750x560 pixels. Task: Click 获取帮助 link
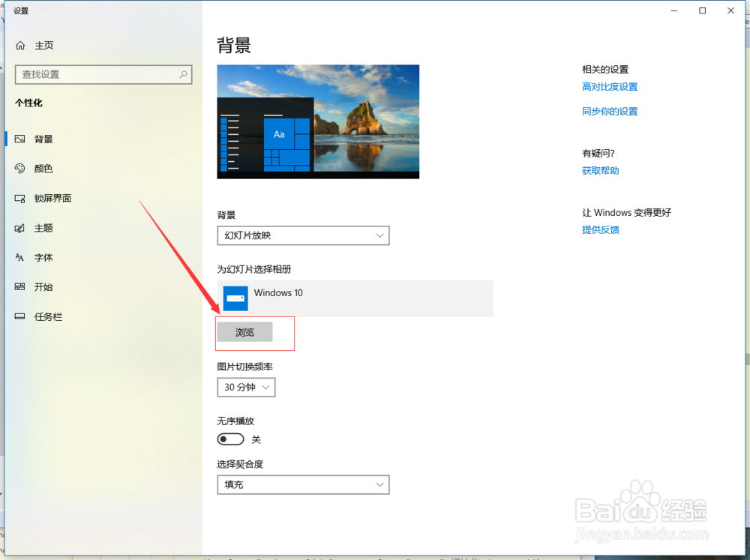tap(600, 171)
